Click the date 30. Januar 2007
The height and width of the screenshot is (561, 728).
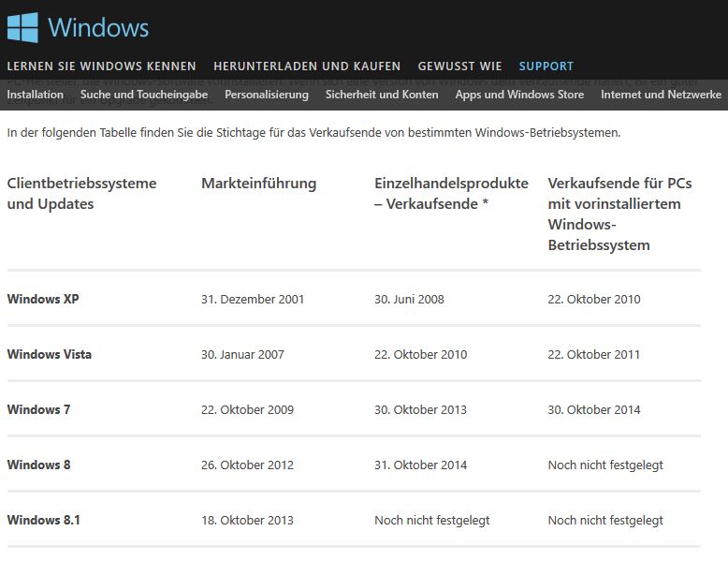pos(242,355)
